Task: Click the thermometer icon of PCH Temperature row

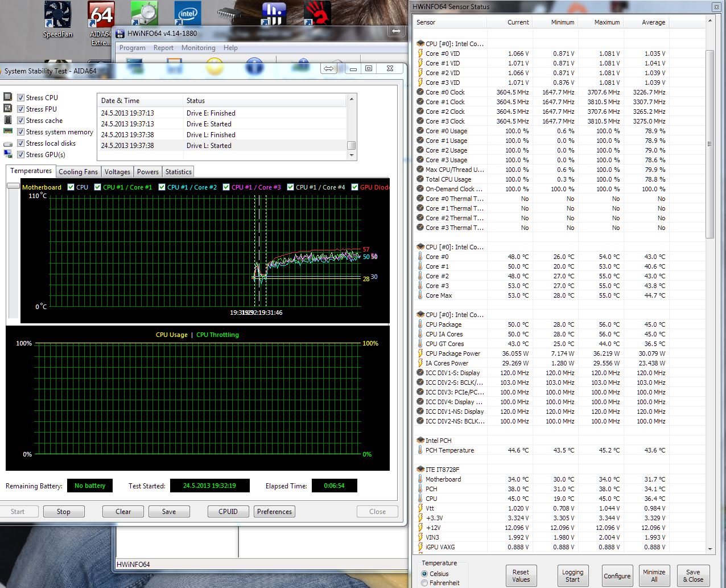Action: (420, 450)
